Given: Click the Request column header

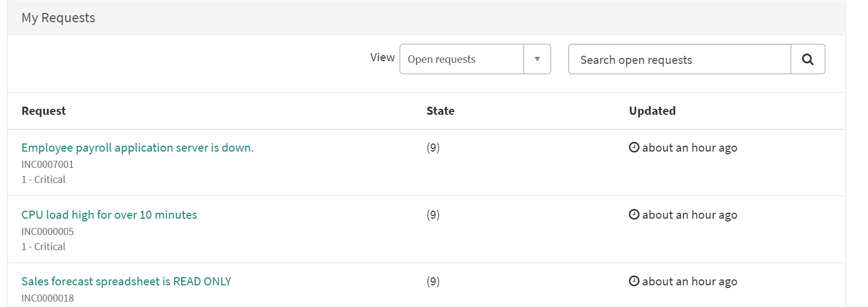Looking at the screenshot, I should point(44,111).
